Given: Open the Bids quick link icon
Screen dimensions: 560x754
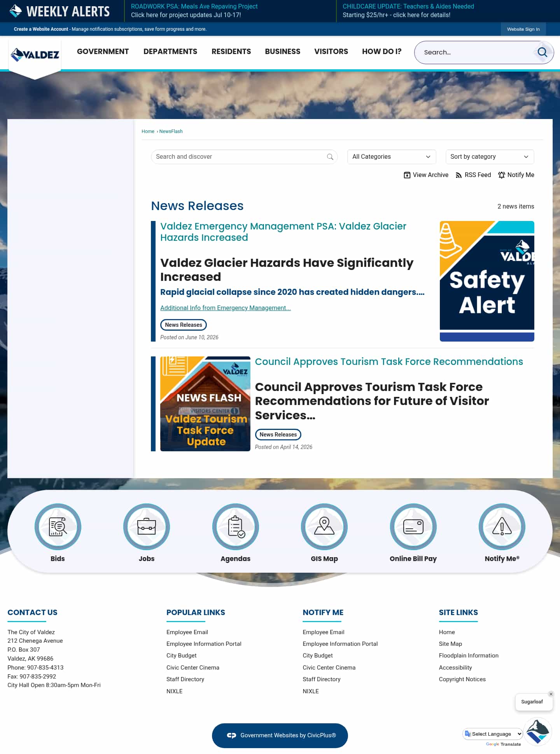Looking at the screenshot, I should [x=58, y=527].
